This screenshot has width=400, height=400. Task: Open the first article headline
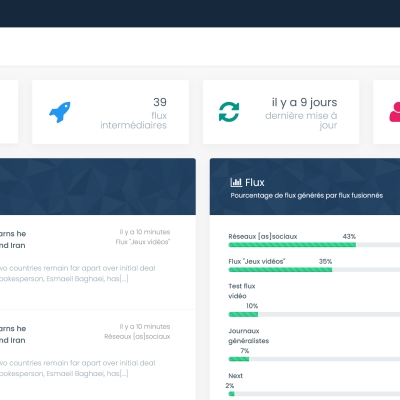click(x=13, y=239)
